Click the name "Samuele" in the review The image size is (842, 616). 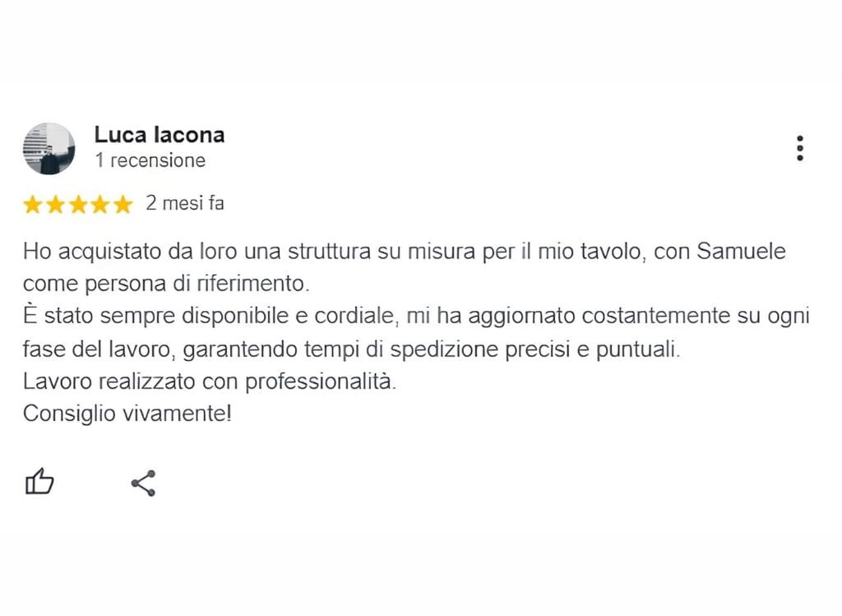coord(741,251)
